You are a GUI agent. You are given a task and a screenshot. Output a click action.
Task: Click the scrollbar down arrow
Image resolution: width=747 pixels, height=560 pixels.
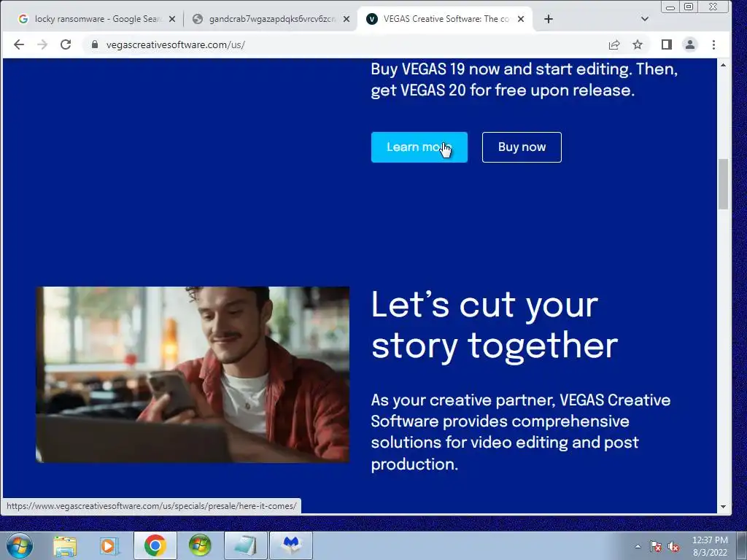point(723,507)
